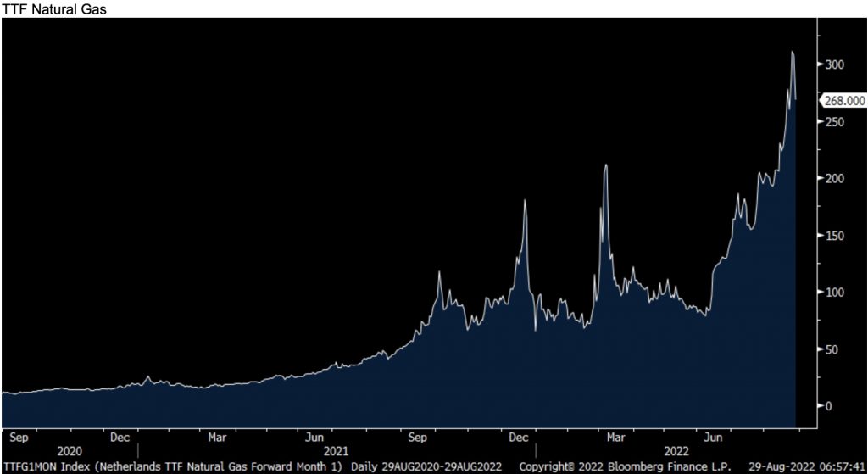This screenshot has height=474, width=868.
Task: Click the Mar 2022 time axis label
Action: [x=615, y=438]
